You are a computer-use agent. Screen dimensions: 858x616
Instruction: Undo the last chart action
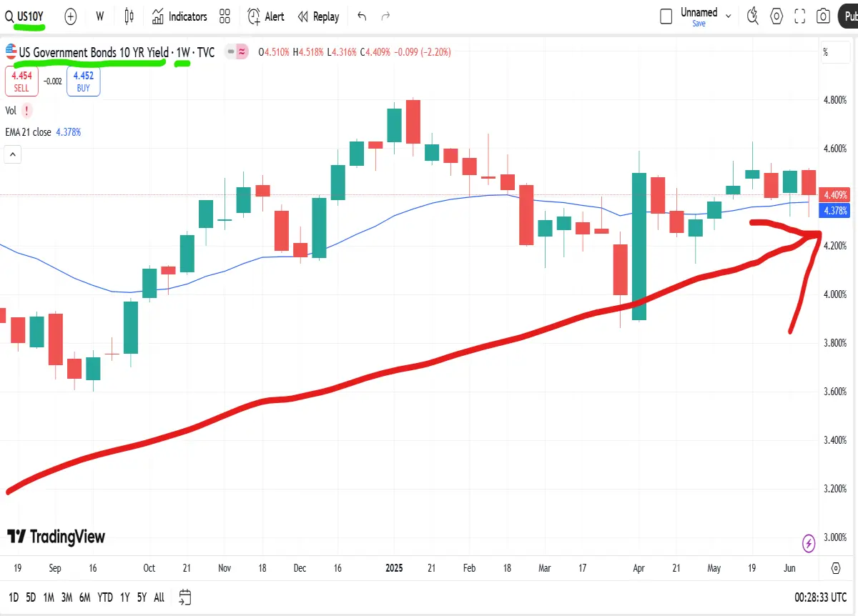click(362, 16)
